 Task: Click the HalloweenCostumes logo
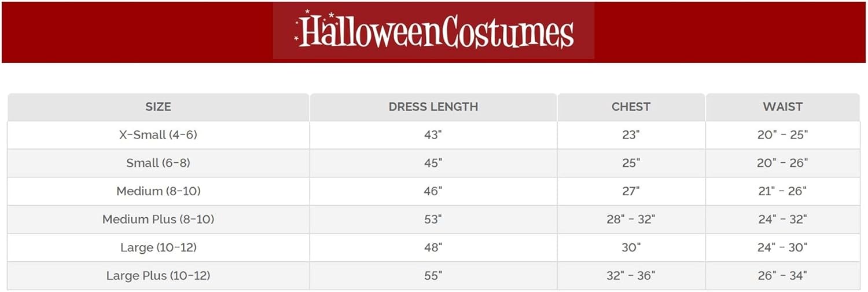(x=434, y=30)
